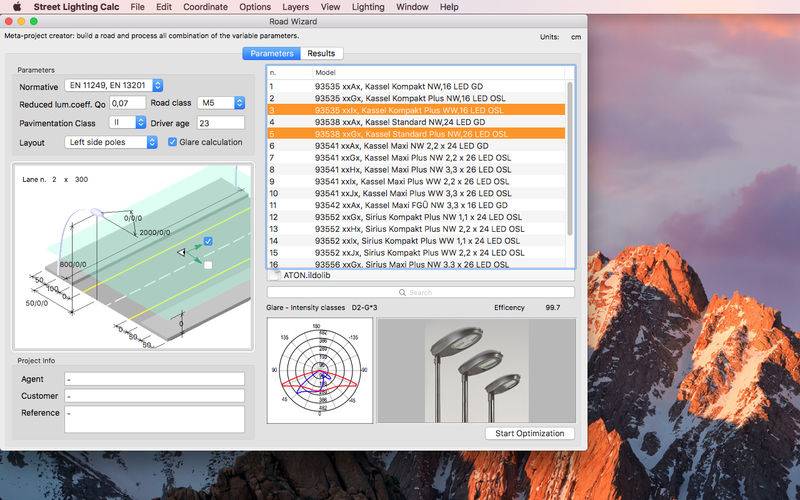
Task: Switch to the Parameters tab
Action: (271, 53)
